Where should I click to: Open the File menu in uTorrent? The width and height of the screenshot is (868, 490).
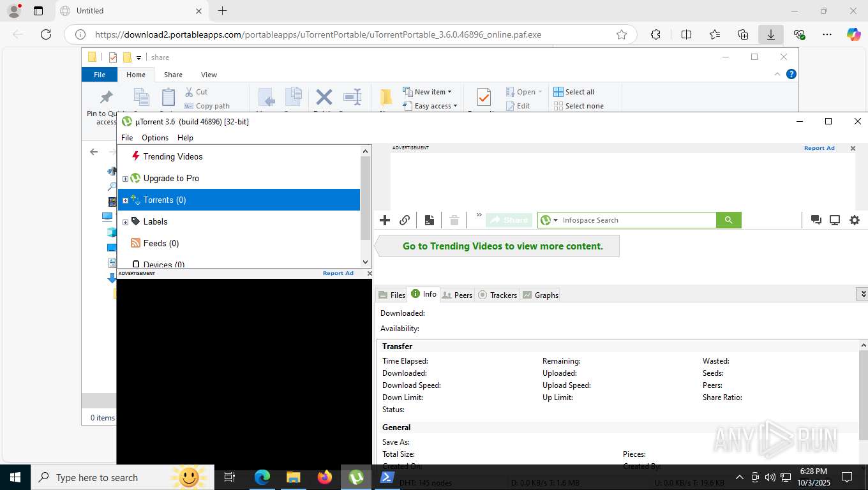pos(127,138)
